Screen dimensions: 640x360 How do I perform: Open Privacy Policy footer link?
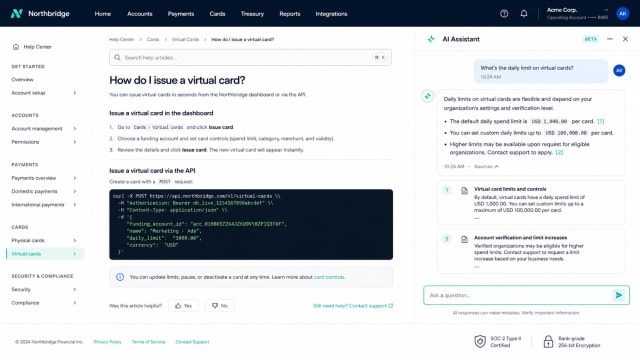pyautogui.click(x=107, y=342)
